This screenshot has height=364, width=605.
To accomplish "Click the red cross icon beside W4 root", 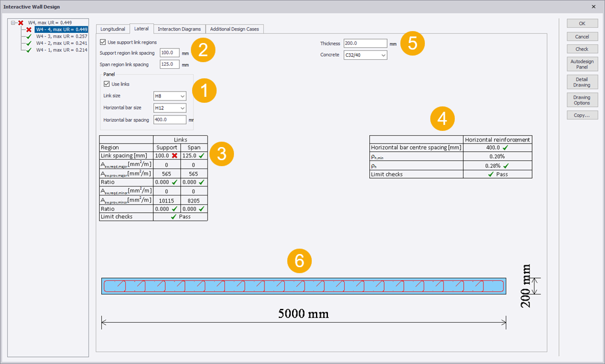I will tap(20, 22).
